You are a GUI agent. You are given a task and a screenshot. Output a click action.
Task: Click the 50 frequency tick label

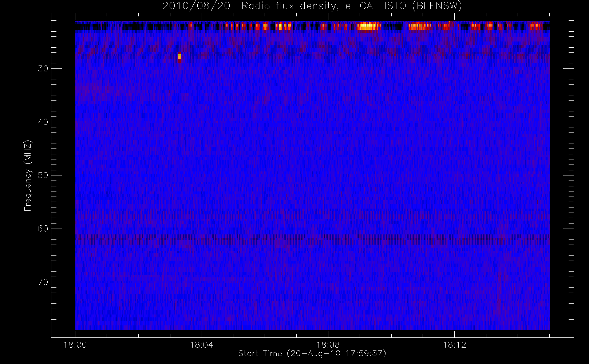click(43, 175)
